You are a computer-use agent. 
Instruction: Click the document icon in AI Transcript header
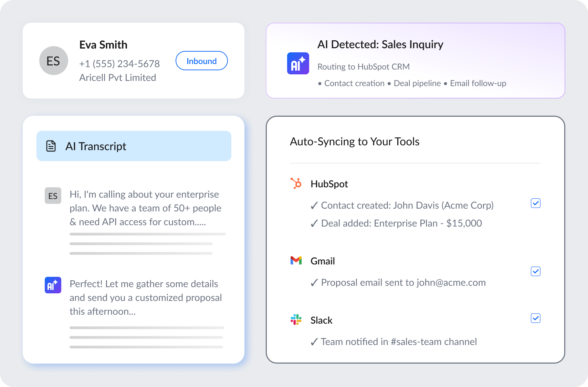[x=51, y=146]
